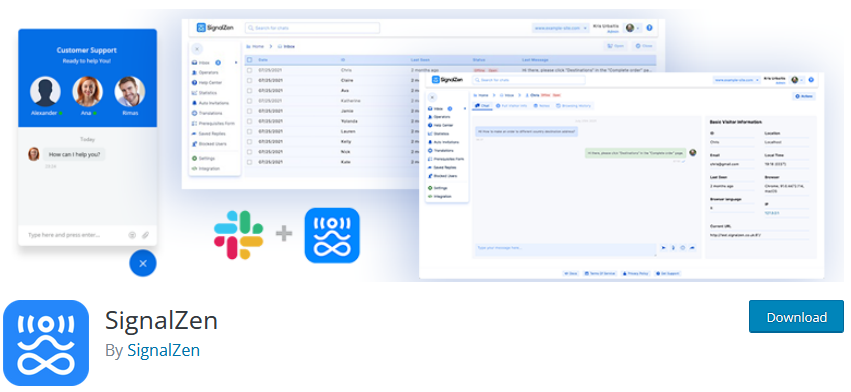Image resolution: width=851 pixels, height=392 pixels.
Task: Click the Terms of Service footer link
Action: pyautogui.click(x=600, y=274)
